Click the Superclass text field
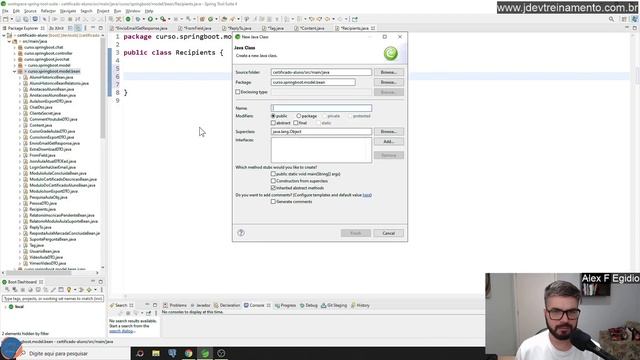Image resolution: width=640 pixels, height=360 pixels. point(321,132)
